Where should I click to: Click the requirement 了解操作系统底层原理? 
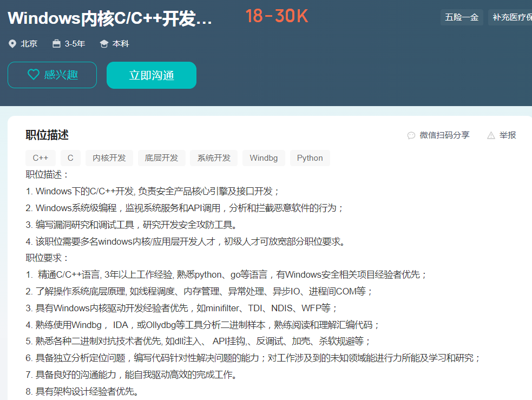point(199,291)
